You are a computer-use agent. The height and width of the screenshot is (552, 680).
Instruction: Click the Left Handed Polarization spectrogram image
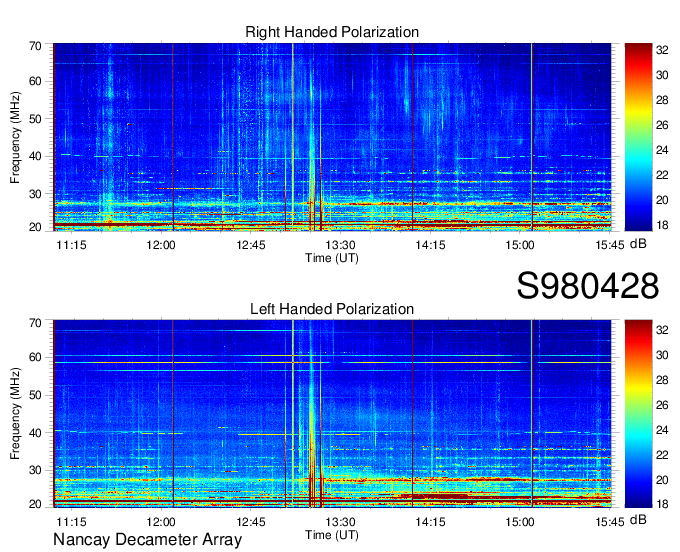point(332,414)
